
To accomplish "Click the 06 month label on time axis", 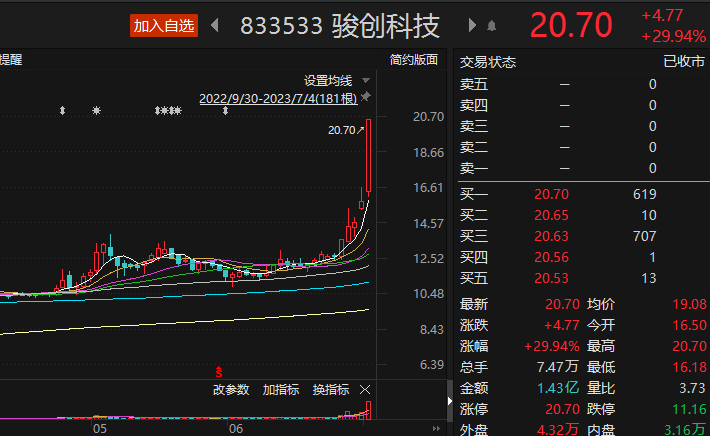I will pyautogui.click(x=235, y=429).
